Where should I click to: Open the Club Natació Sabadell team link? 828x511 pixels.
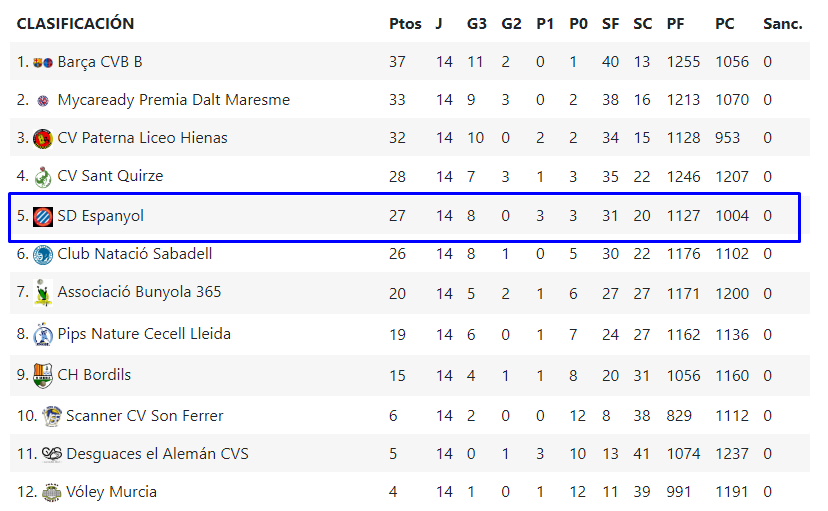point(134,254)
